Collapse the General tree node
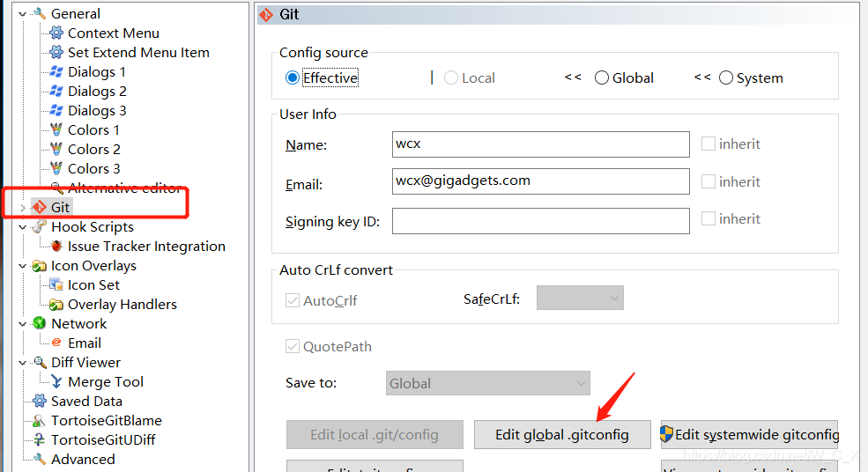The height and width of the screenshot is (472, 868). pos(22,14)
